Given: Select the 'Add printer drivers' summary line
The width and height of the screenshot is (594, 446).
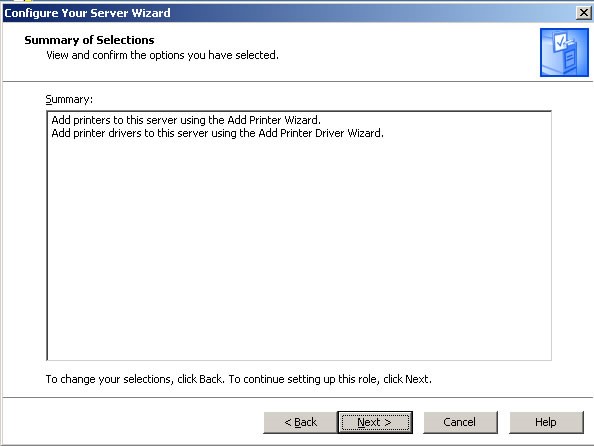Looking at the screenshot, I should point(217,133).
